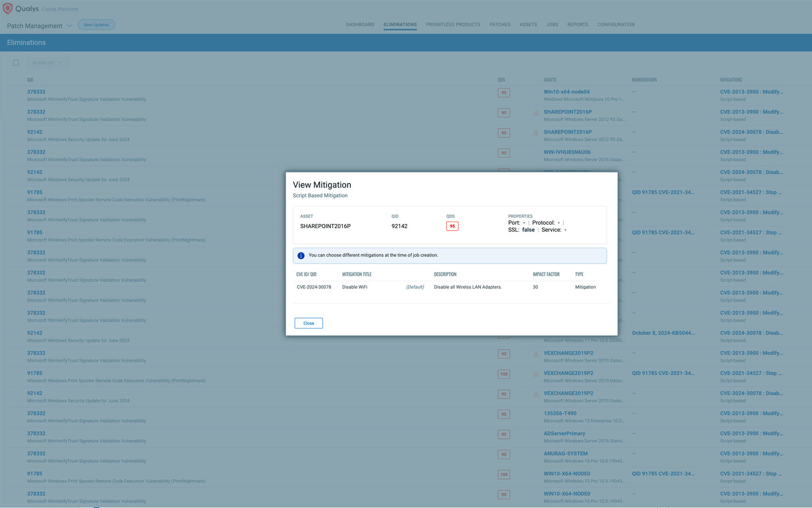Click warning triangle beside first SHAREPOINT2016P row
The width and height of the screenshot is (812, 508).
[x=536, y=113]
